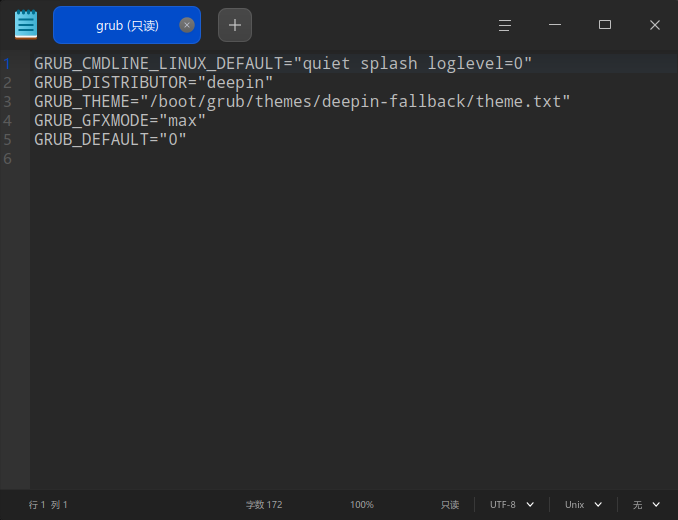Click the 100% zoom status
This screenshot has height=520, width=678.
click(361, 504)
